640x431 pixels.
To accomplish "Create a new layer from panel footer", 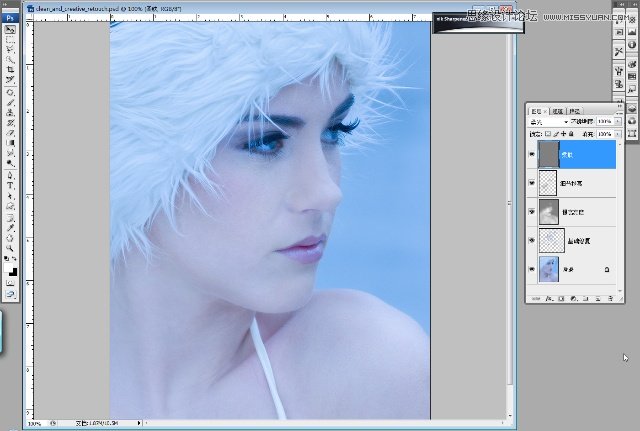I will pos(598,299).
